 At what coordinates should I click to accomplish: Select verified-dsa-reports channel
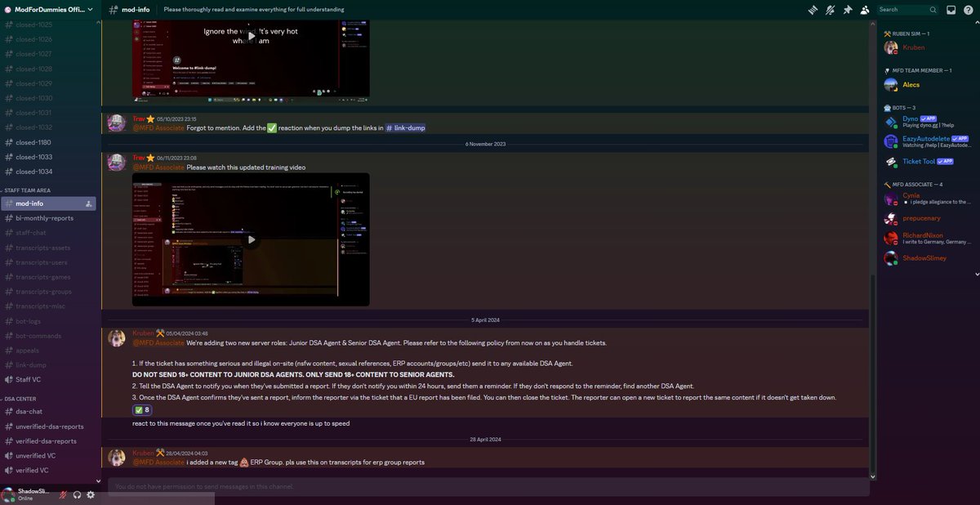click(x=49, y=441)
